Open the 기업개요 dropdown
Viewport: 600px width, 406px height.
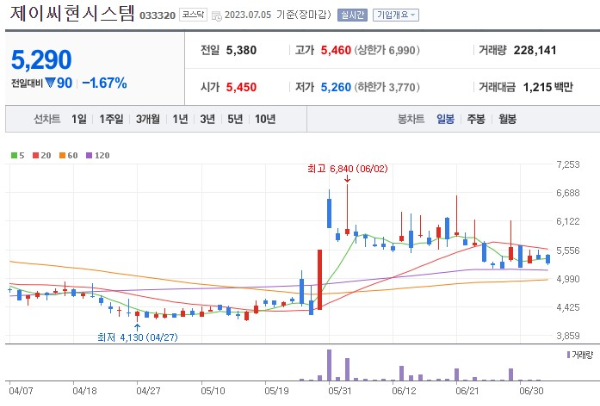[x=396, y=15]
